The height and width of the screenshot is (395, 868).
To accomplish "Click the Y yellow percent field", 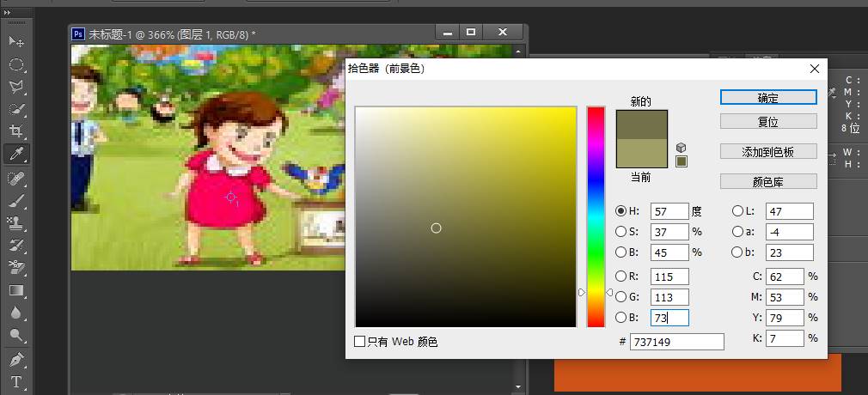I will tap(785, 318).
